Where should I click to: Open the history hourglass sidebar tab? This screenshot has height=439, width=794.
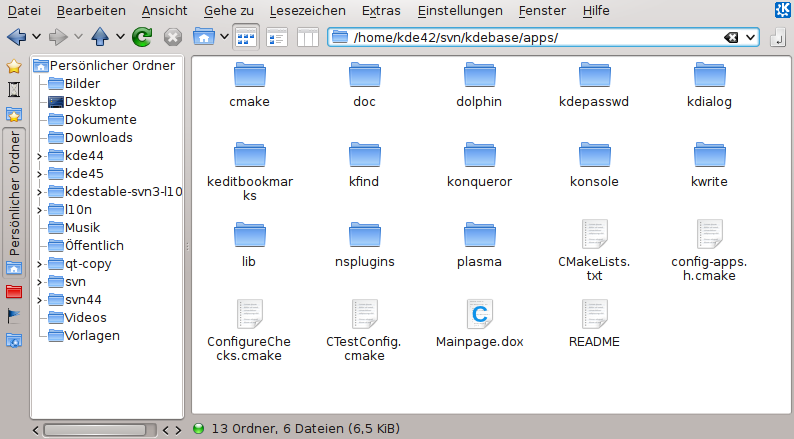(x=14, y=90)
